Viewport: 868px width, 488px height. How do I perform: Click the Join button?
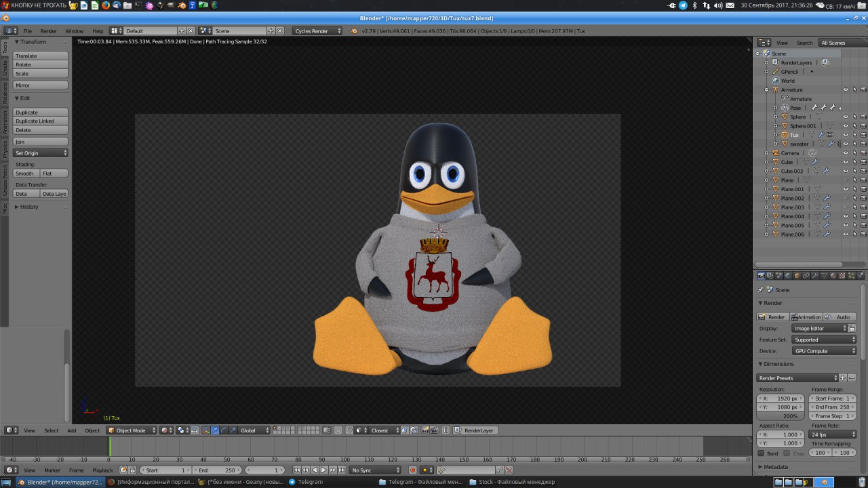click(41, 142)
